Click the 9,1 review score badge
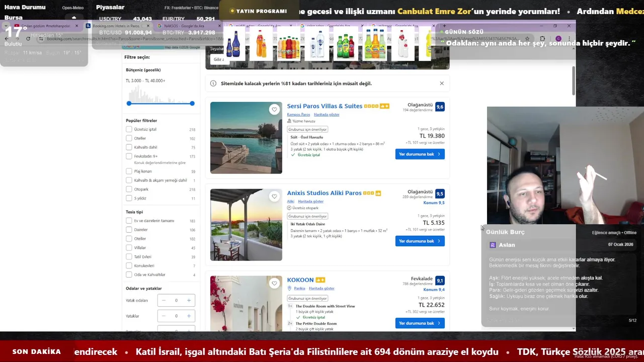This screenshot has width=644, height=362. click(x=440, y=281)
